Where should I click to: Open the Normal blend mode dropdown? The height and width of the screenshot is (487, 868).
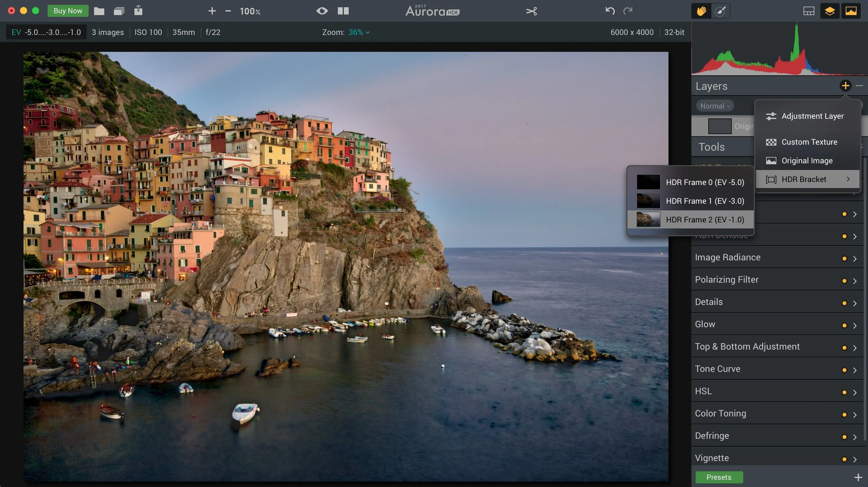[715, 106]
